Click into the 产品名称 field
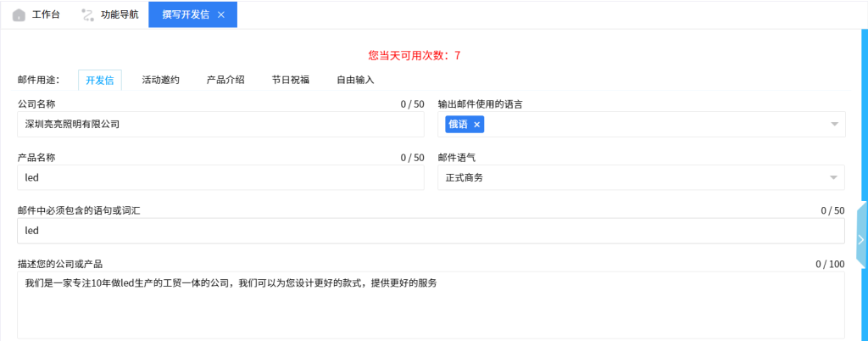 click(x=220, y=177)
